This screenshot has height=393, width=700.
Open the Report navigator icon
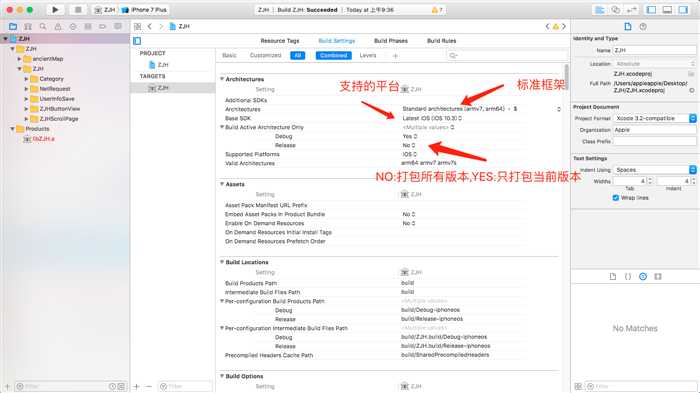pyautogui.click(x=118, y=26)
